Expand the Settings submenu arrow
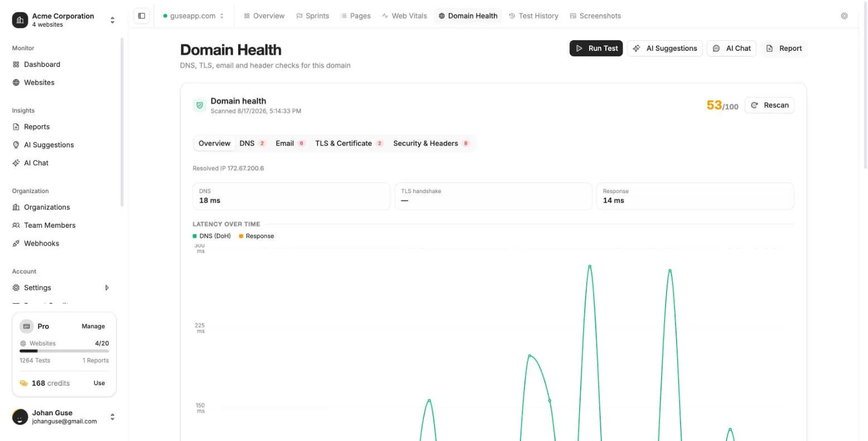Image resolution: width=868 pixels, height=441 pixels. point(107,287)
